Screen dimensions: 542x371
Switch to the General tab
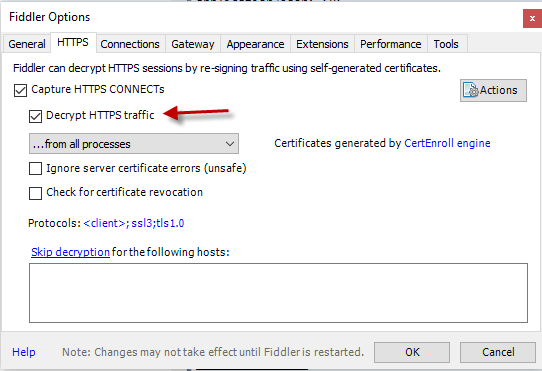click(27, 44)
